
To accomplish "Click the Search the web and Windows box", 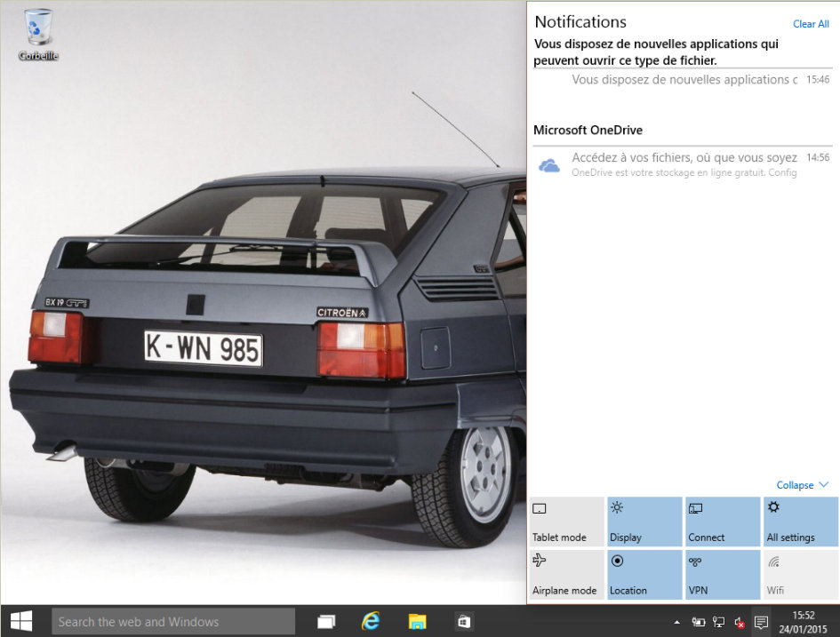I will point(173,622).
